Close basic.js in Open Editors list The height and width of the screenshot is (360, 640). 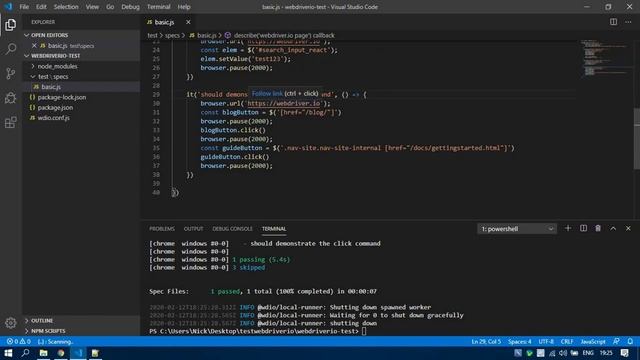click(x=34, y=46)
